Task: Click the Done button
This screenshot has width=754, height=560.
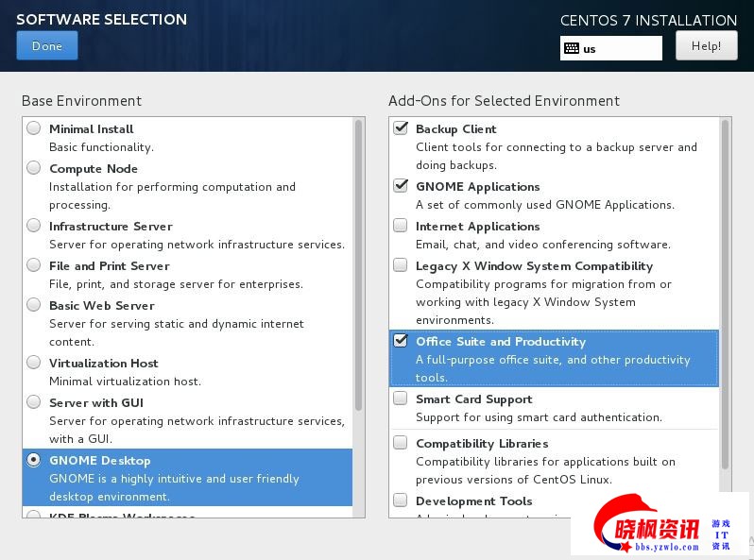Action: [x=47, y=45]
